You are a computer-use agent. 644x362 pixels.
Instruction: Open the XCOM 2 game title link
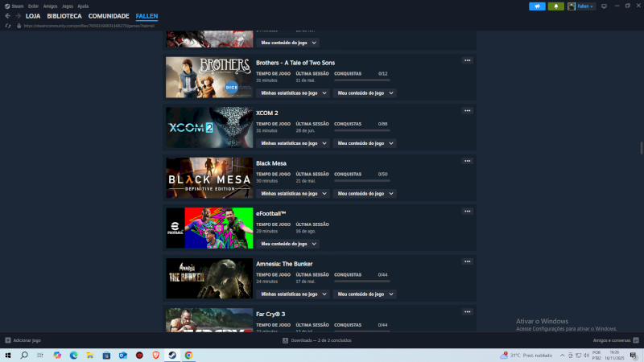pyautogui.click(x=267, y=113)
